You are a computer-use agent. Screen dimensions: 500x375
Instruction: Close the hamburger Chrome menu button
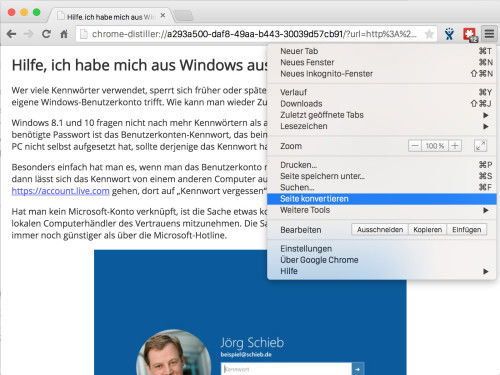(489, 34)
